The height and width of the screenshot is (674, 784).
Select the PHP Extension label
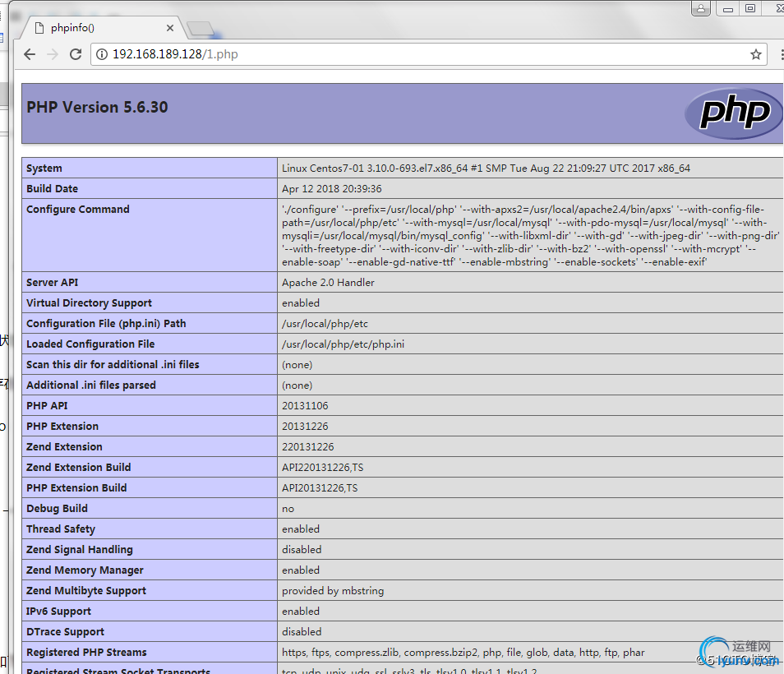pos(62,427)
